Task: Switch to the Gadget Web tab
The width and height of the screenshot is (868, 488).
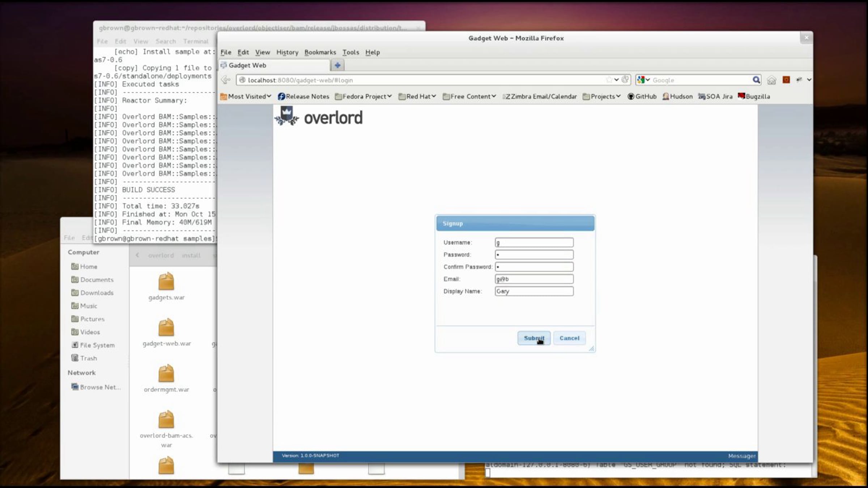Action: [x=274, y=65]
